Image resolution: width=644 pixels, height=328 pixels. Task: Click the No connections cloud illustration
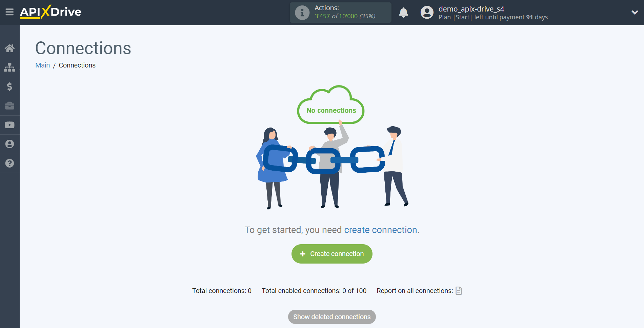pyautogui.click(x=331, y=104)
